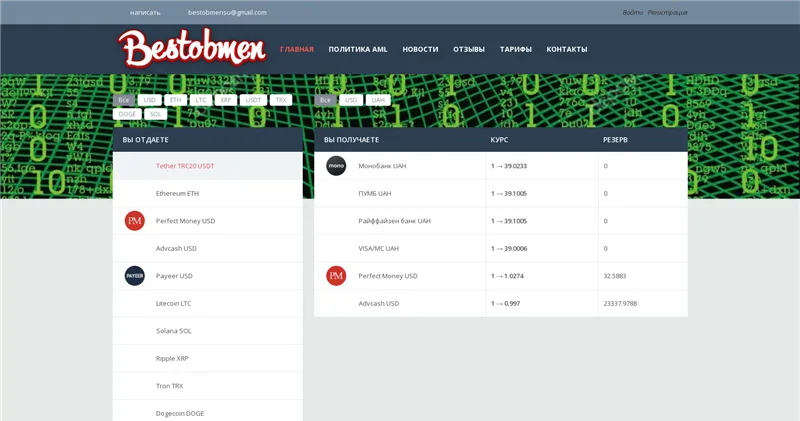This screenshot has width=800, height=421.
Task: Open the ТАРИФЫ page
Action: pyautogui.click(x=516, y=49)
